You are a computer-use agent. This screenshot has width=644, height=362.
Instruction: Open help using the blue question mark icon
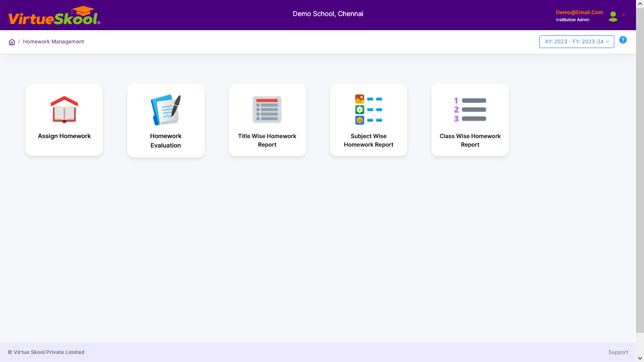pyautogui.click(x=623, y=40)
